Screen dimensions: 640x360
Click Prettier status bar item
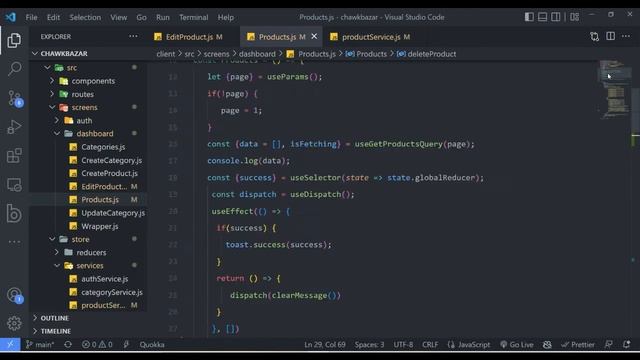(x=578, y=344)
